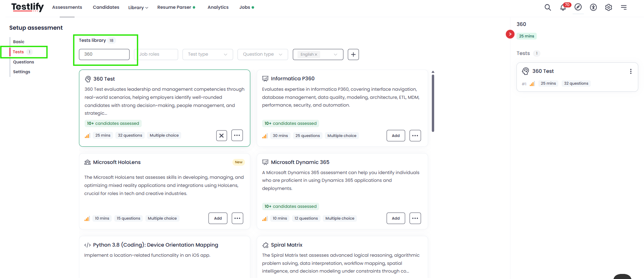Add the Informatica P360 test

[396, 136]
